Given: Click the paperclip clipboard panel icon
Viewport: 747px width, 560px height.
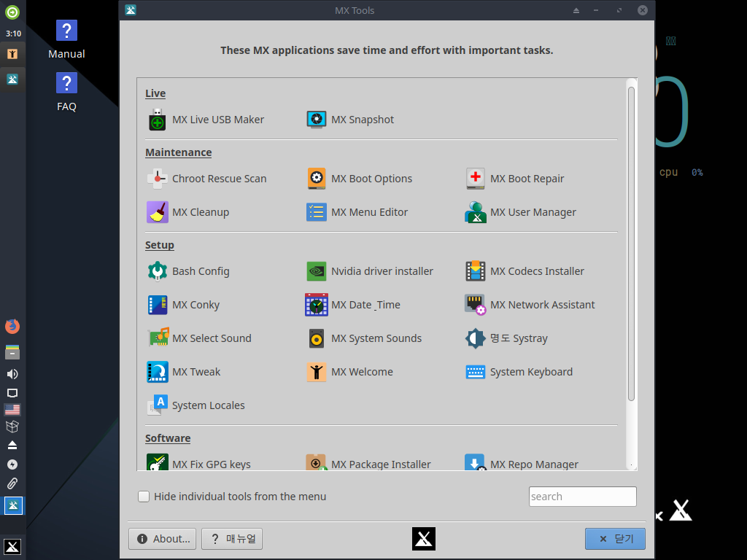Looking at the screenshot, I should [x=12, y=484].
